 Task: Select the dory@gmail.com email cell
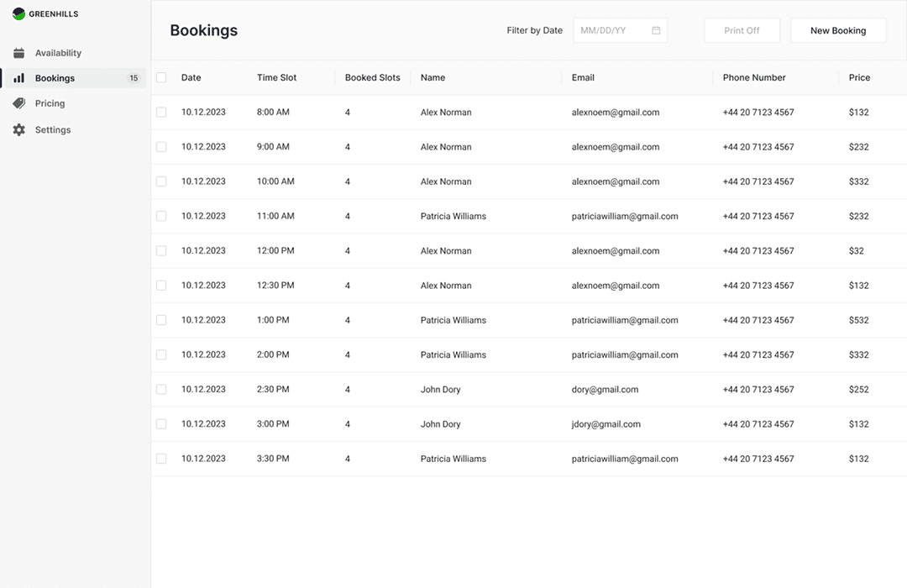(x=605, y=390)
